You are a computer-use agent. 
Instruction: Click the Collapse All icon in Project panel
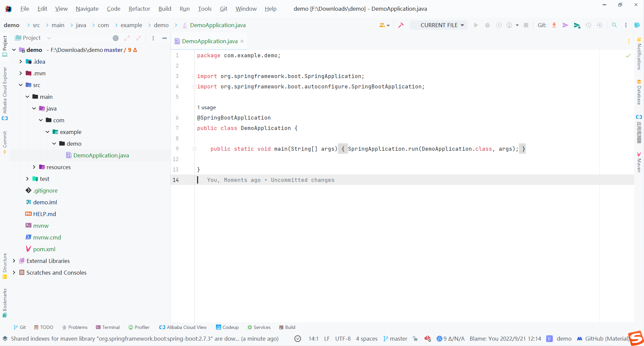pyautogui.click(x=138, y=38)
